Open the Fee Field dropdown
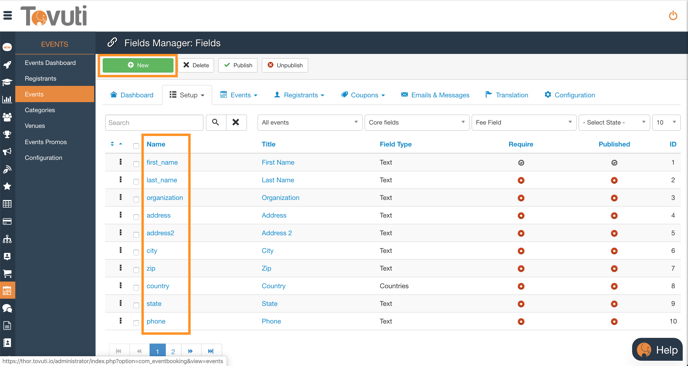Viewport: 688px width, 366px height. tap(523, 122)
